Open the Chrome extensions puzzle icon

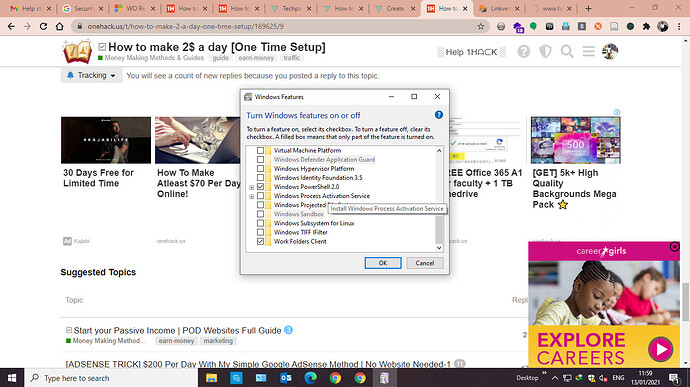pyautogui.click(x=646, y=26)
